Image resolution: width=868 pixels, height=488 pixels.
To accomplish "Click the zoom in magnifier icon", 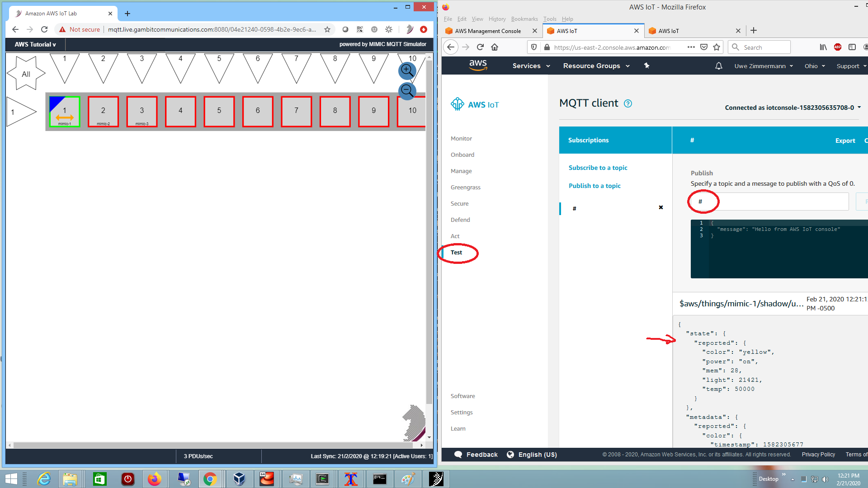I will [407, 70].
